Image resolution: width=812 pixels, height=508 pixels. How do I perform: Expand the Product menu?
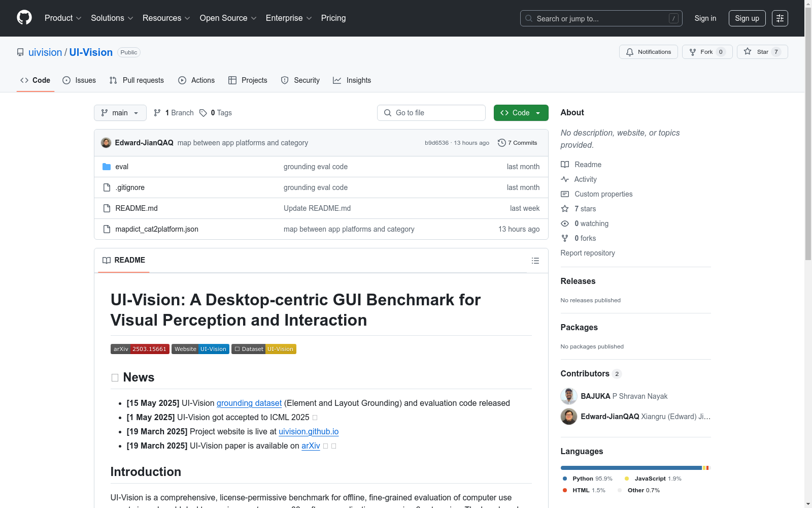point(63,18)
